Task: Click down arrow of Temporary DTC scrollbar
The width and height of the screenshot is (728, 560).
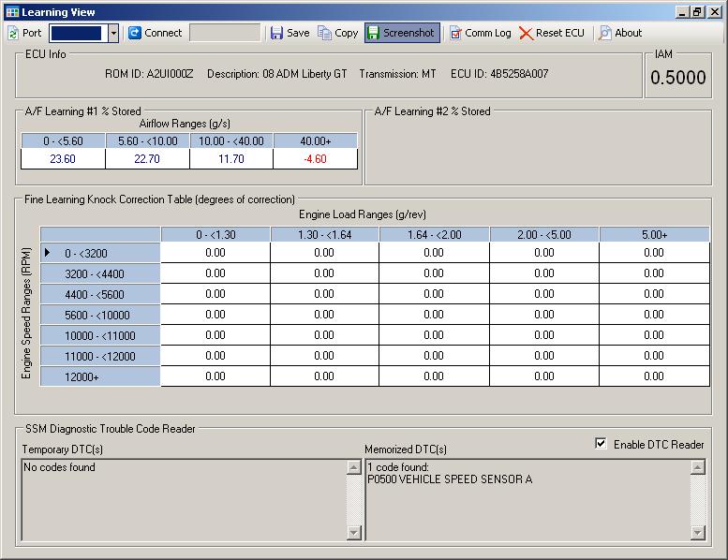Action: pos(354,533)
